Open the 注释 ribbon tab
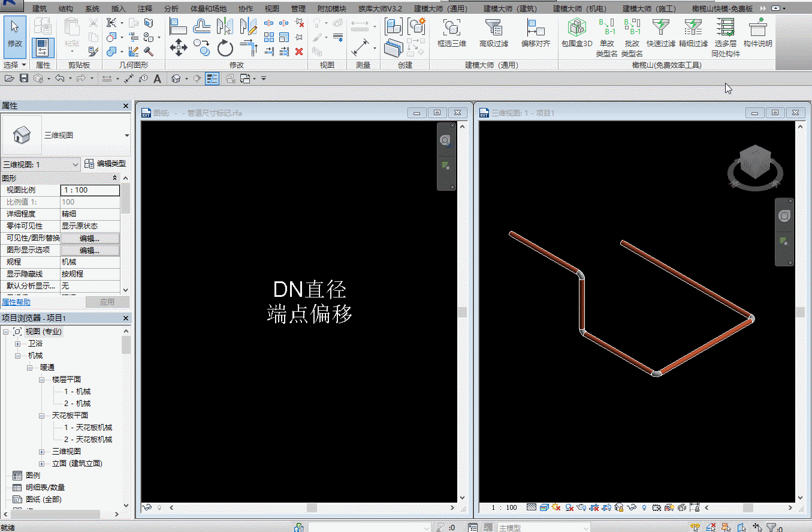This screenshot has height=532, width=812. pyautogui.click(x=144, y=8)
